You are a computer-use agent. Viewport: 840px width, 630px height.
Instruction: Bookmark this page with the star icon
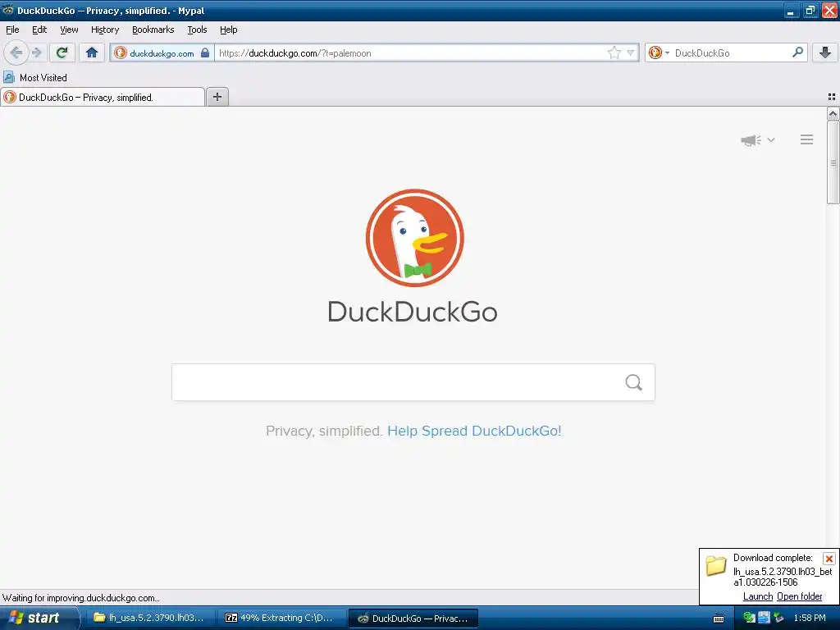coord(614,52)
